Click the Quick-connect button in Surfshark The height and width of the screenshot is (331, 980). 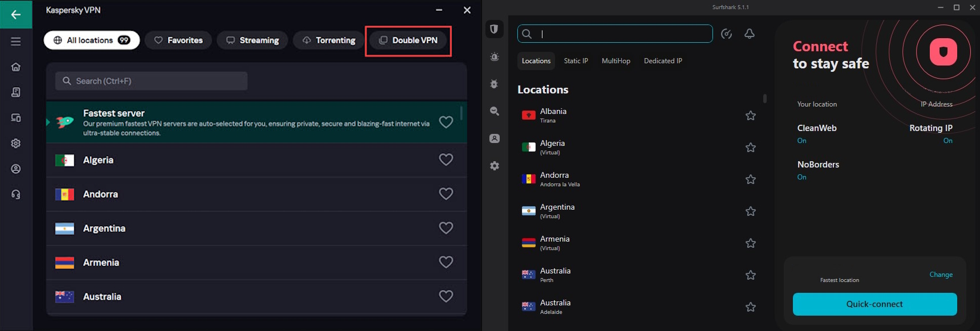click(x=874, y=304)
